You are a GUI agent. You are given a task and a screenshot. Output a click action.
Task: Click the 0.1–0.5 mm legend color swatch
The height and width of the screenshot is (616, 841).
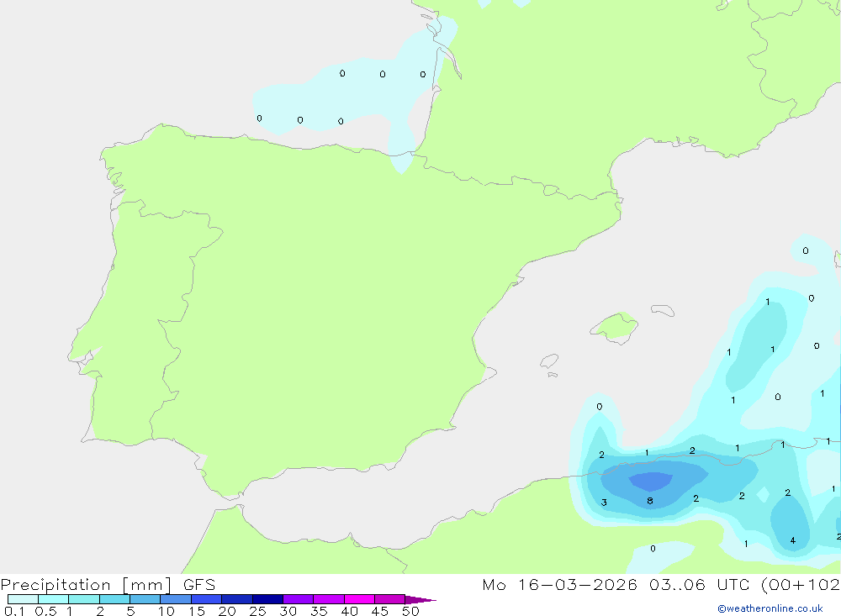(23, 599)
